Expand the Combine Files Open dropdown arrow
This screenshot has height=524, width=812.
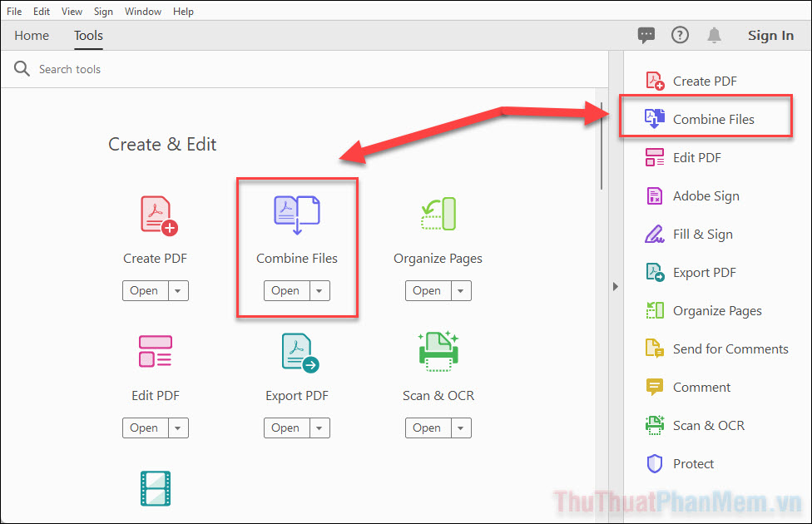click(319, 290)
